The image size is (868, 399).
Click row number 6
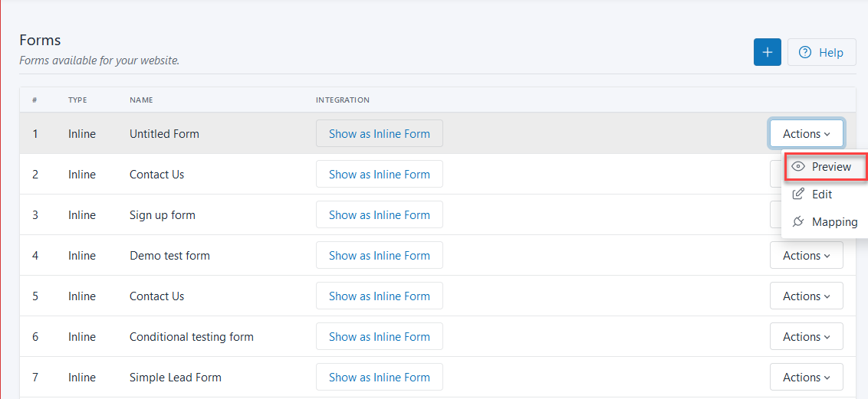35,336
